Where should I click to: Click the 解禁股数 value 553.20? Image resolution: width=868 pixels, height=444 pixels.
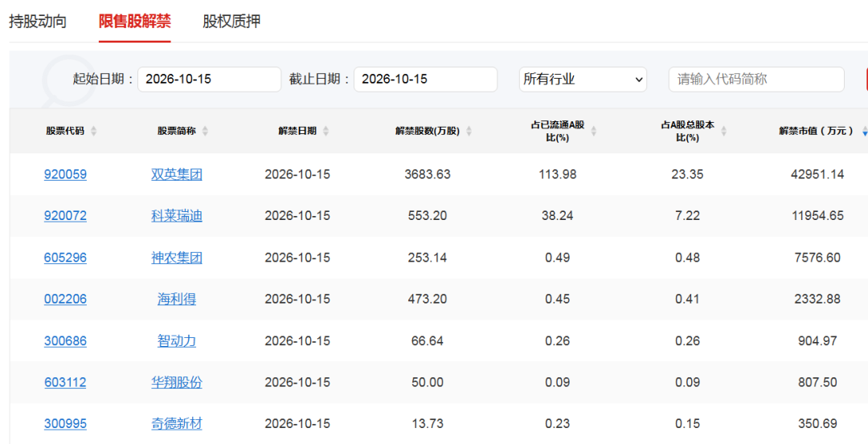point(428,216)
